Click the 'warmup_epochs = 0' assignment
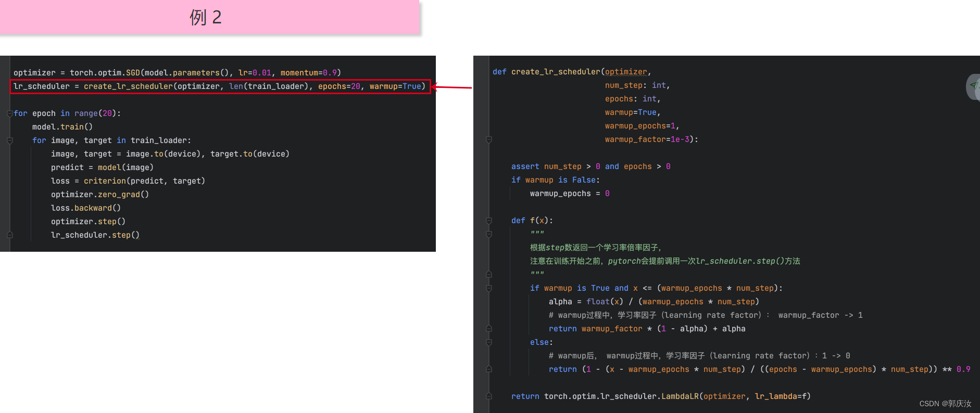The image size is (980, 413). pos(570,193)
